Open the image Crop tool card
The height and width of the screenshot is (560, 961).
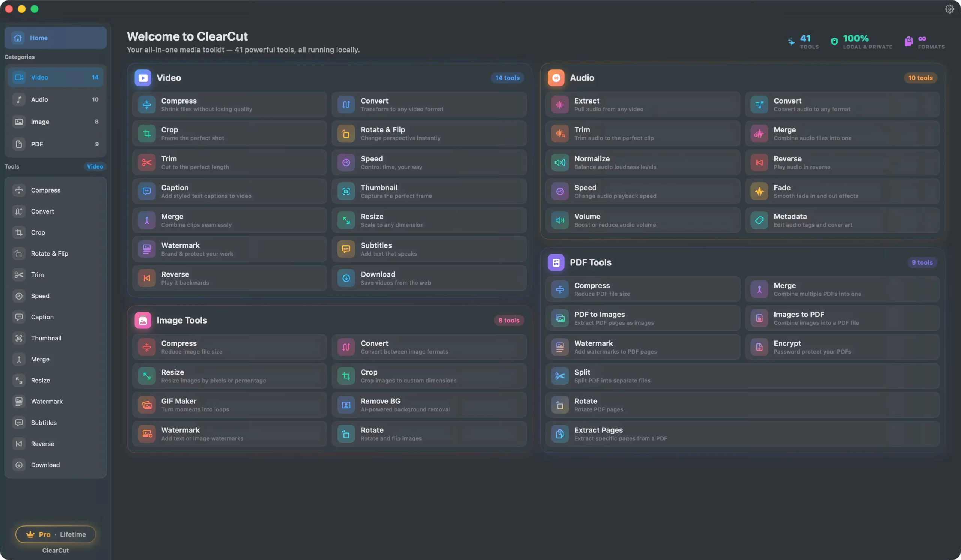point(429,376)
